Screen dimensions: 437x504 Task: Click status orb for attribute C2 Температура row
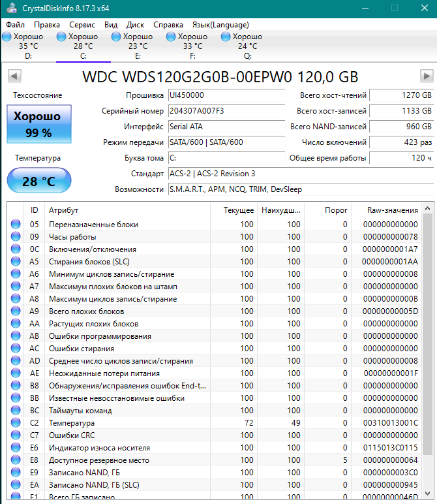16,422
